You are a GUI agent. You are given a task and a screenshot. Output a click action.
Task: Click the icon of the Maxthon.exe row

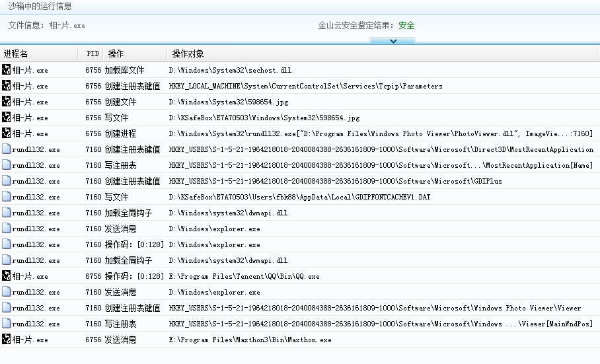6,339
